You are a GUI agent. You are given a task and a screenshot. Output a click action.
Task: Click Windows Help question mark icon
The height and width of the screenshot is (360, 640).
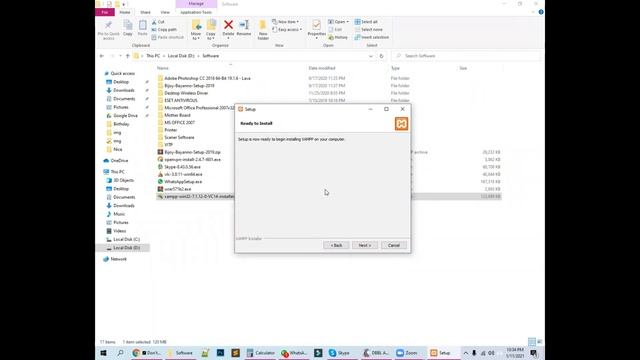(x=541, y=12)
